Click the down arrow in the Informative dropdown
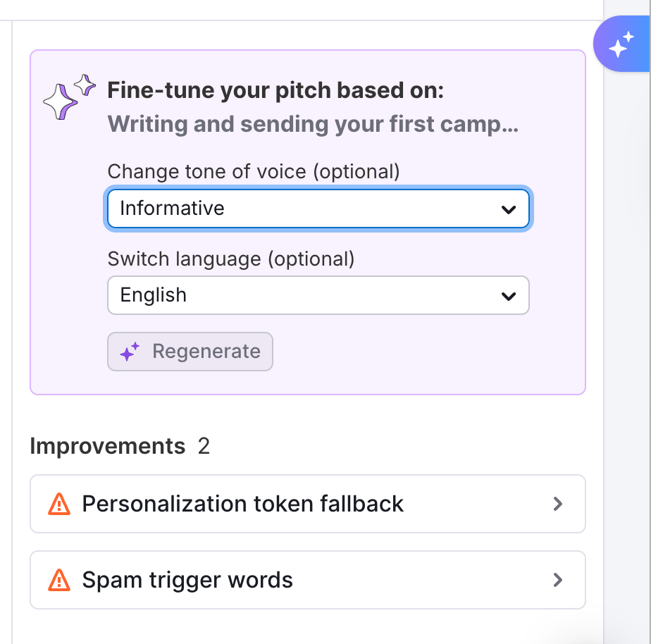This screenshot has width=651, height=644. pos(508,209)
